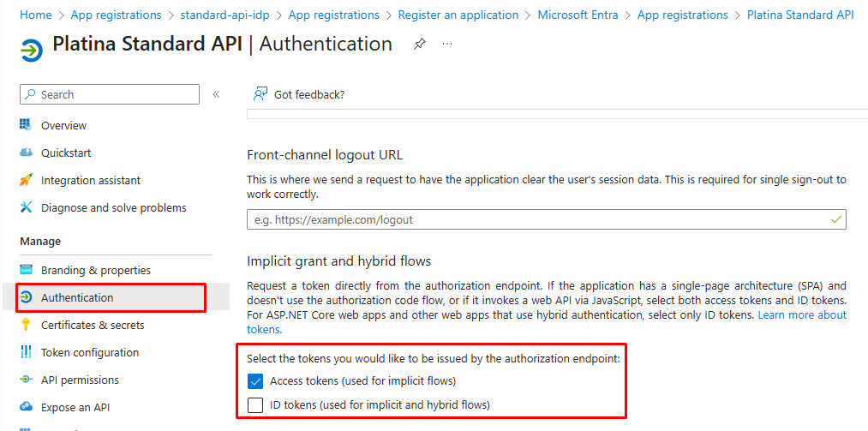868x431 pixels.
Task: Click the Platina Standard API app logo
Action: click(x=32, y=50)
